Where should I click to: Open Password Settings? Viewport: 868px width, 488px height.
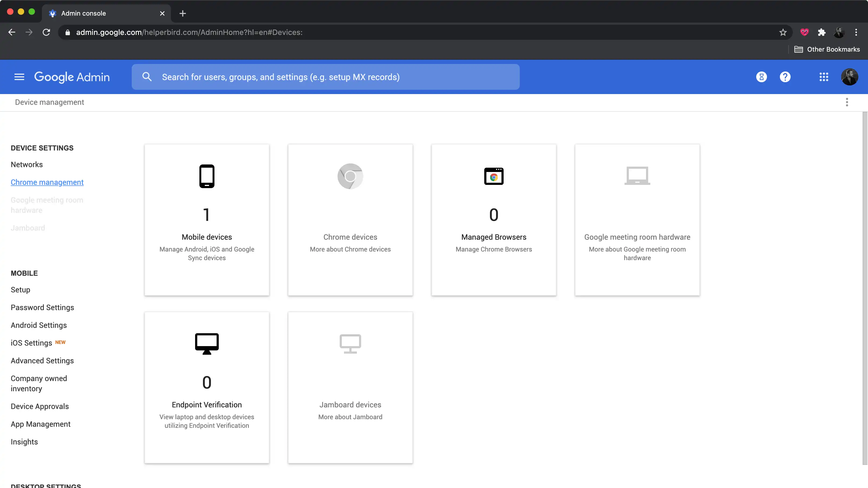[x=42, y=308]
